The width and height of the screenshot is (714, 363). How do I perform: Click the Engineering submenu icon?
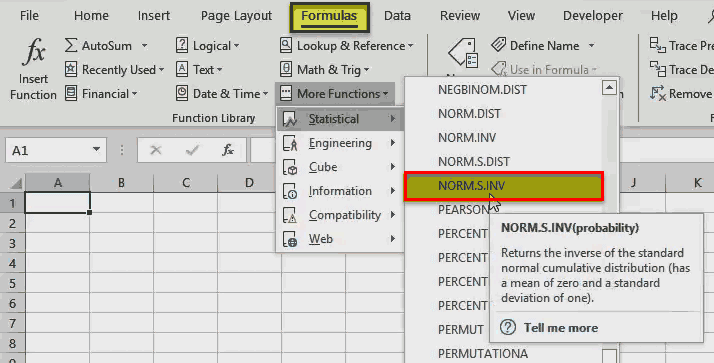(290, 143)
